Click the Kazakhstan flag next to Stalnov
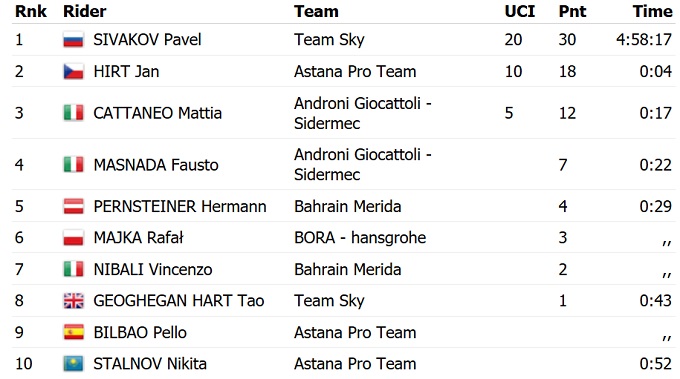680x379 pixels. [73, 363]
